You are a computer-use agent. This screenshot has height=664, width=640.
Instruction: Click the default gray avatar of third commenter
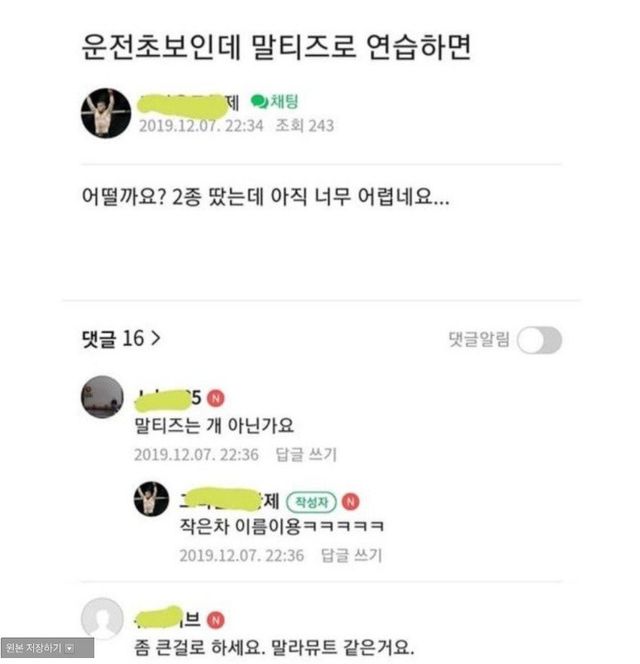102,619
